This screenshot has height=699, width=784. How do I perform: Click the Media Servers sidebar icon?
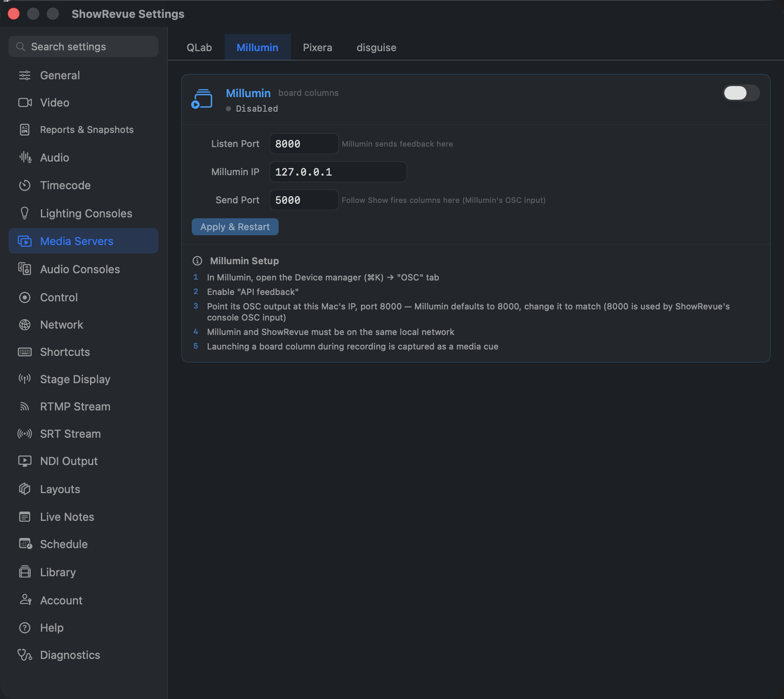click(25, 241)
